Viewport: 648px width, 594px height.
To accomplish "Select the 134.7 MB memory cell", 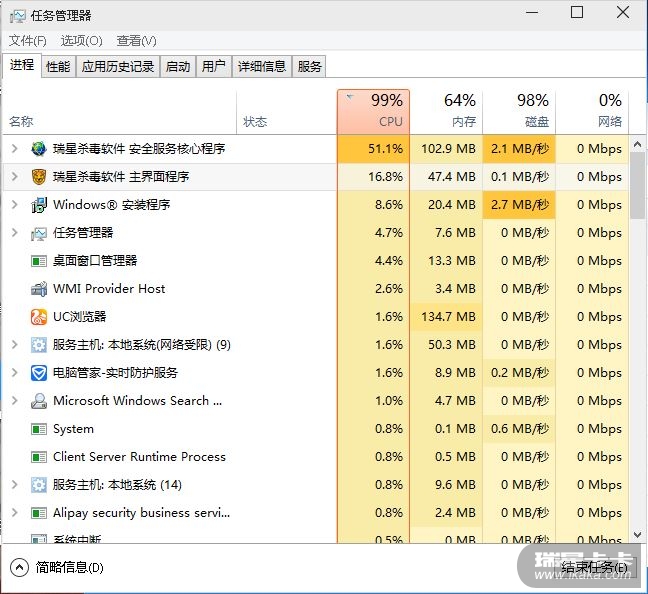I will pyautogui.click(x=446, y=317).
